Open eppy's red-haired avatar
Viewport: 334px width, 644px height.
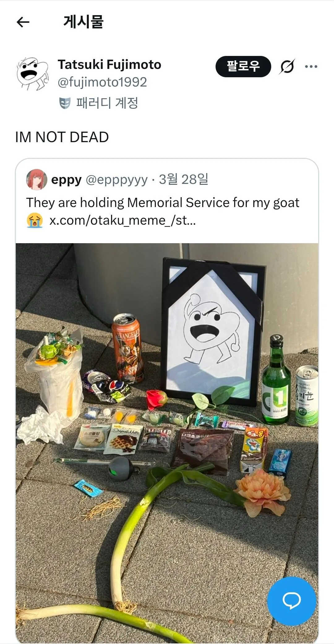click(36, 179)
